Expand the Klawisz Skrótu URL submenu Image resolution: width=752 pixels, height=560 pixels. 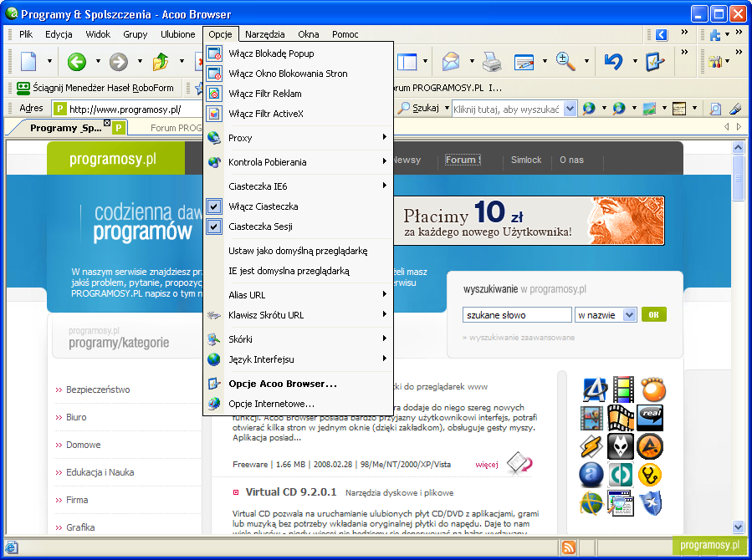tap(299, 315)
